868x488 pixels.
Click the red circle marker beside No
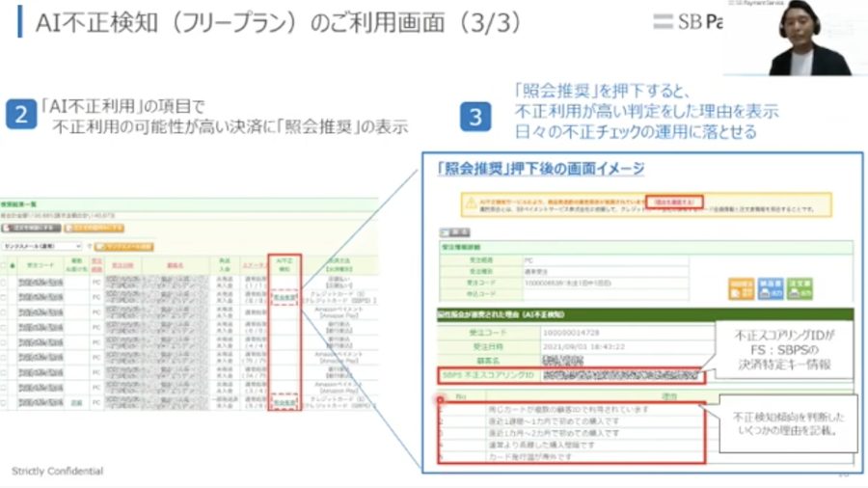tap(441, 399)
